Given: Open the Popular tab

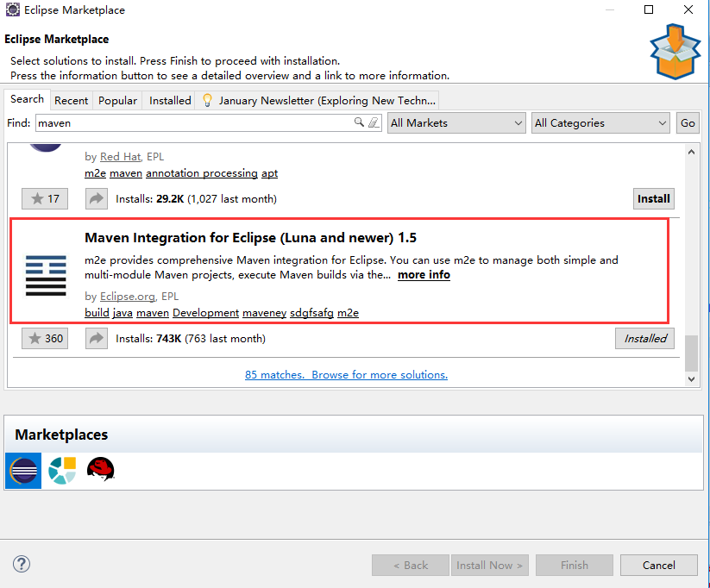Looking at the screenshot, I should 117,101.
